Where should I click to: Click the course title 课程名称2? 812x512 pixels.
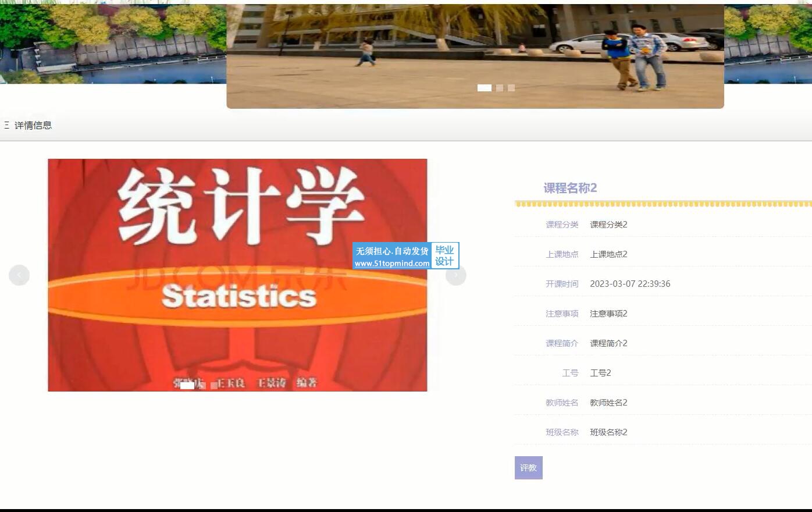pos(570,188)
